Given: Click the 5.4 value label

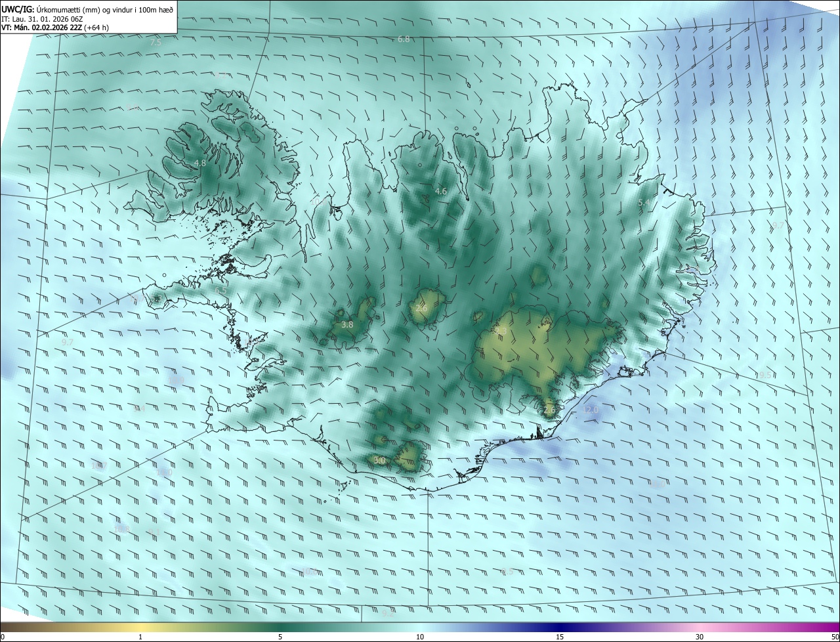Looking at the screenshot, I should pyautogui.click(x=644, y=203).
